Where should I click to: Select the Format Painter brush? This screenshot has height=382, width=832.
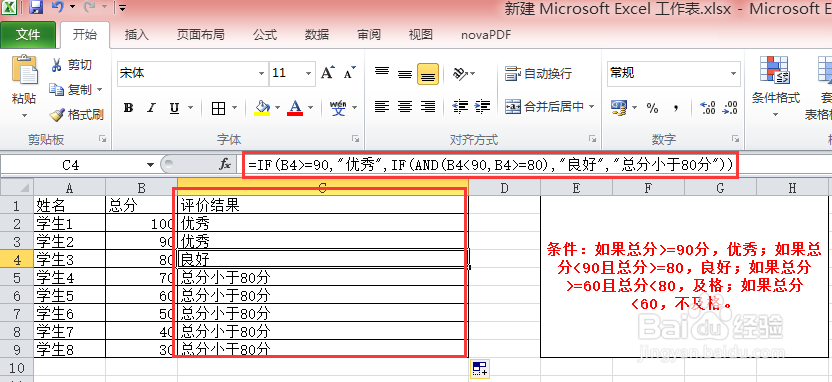click(x=76, y=114)
